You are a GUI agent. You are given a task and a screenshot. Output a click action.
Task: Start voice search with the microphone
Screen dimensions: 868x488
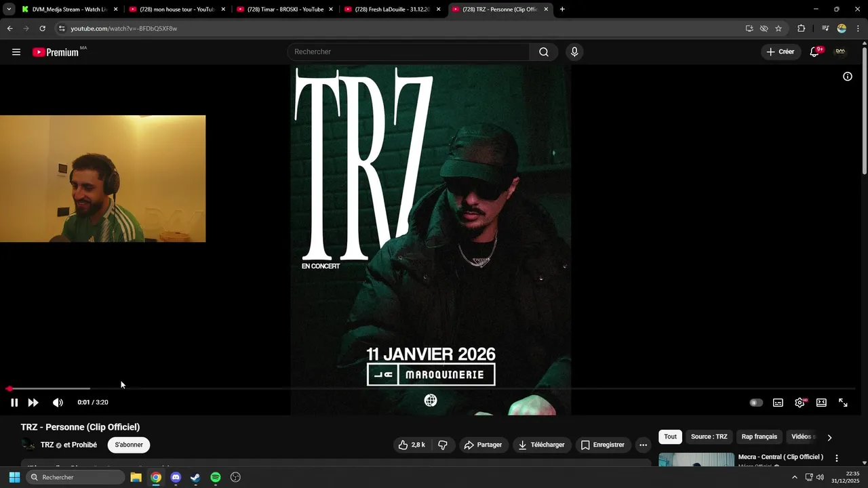(x=574, y=52)
